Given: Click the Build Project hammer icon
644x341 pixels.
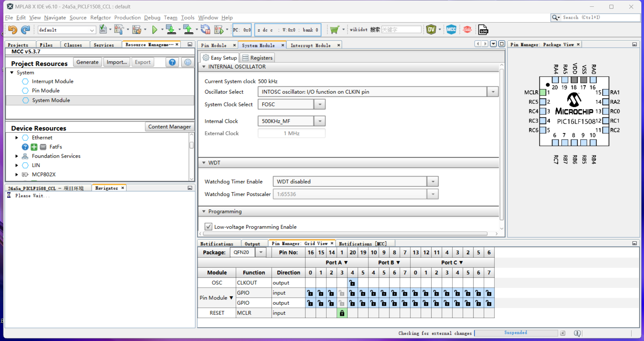Looking at the screenshot, I should pos(119,30).
